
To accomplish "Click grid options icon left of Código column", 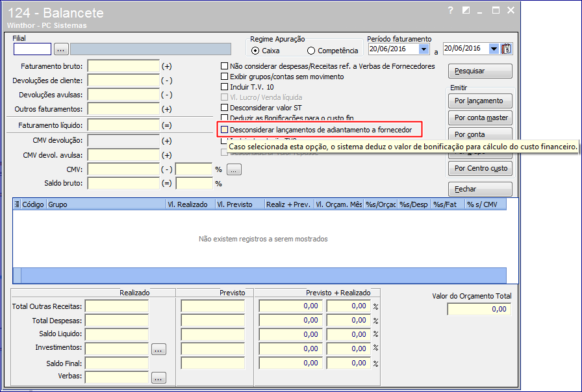I will (17, 204).
